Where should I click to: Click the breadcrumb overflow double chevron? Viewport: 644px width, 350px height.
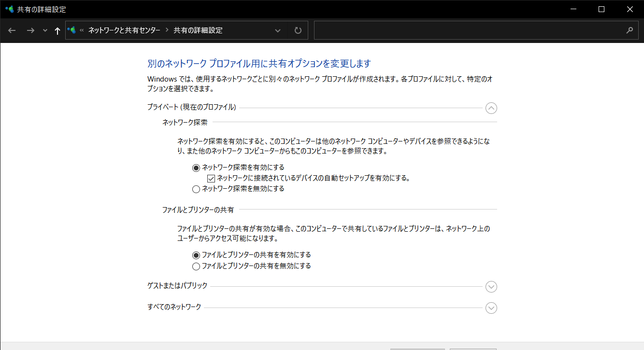82,30
